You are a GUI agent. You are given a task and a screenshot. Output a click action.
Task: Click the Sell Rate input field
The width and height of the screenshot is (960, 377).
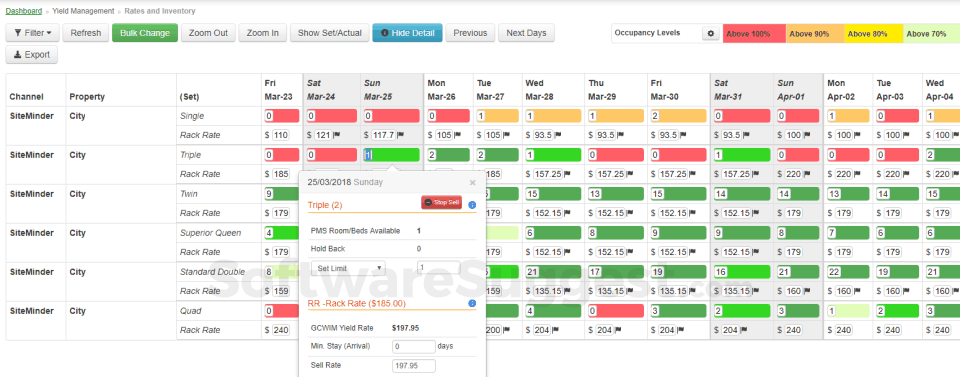[414, 366]
